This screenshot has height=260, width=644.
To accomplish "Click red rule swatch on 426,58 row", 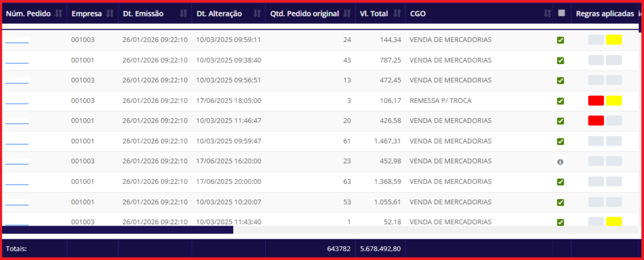I will [596, 121].
